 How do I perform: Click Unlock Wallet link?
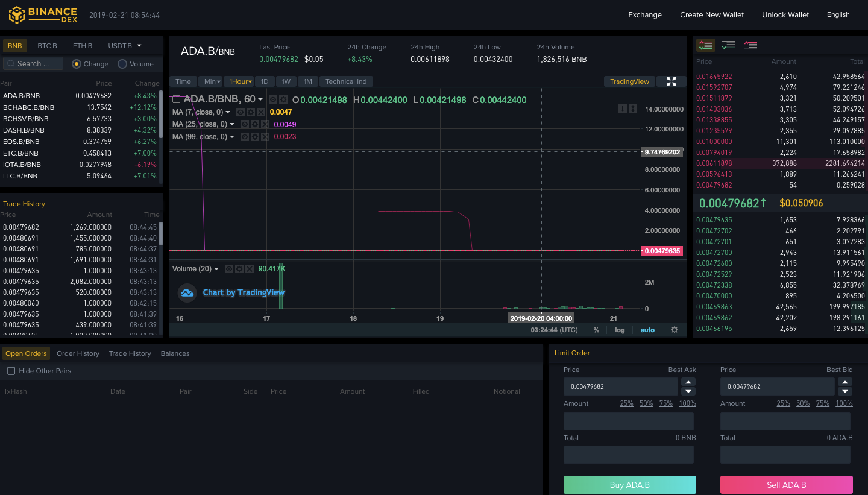click(785, 15)
